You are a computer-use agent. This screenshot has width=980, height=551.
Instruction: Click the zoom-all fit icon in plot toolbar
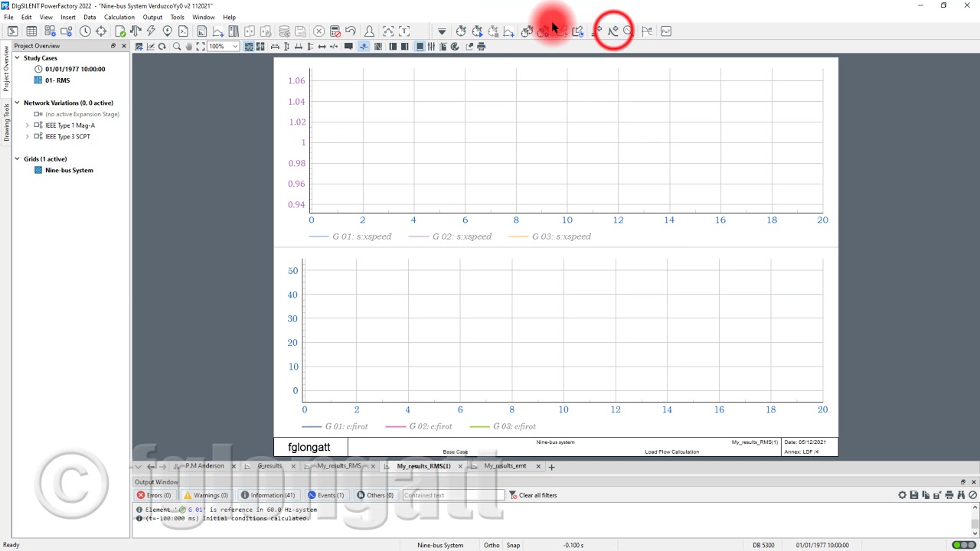(x=200, y=47)
